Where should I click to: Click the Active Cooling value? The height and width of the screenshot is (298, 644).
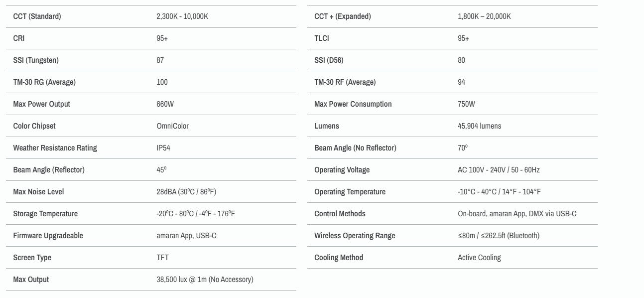pyautogui.click(x=479, y=258)
